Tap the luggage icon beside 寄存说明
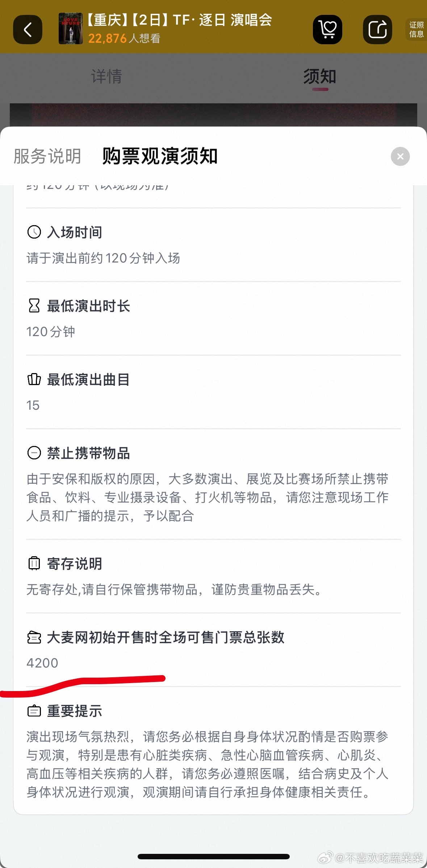This screenshot has width=427, height=868. point(34,563)
